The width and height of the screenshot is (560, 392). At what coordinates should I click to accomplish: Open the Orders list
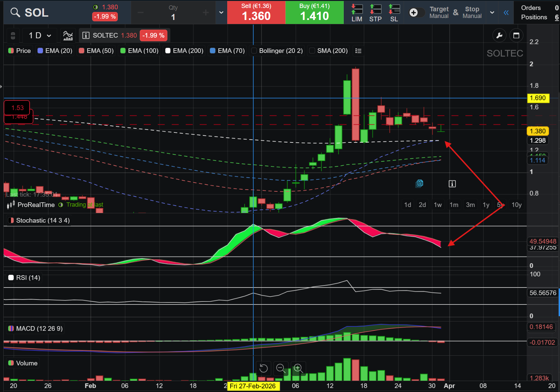tap(540, 8)
